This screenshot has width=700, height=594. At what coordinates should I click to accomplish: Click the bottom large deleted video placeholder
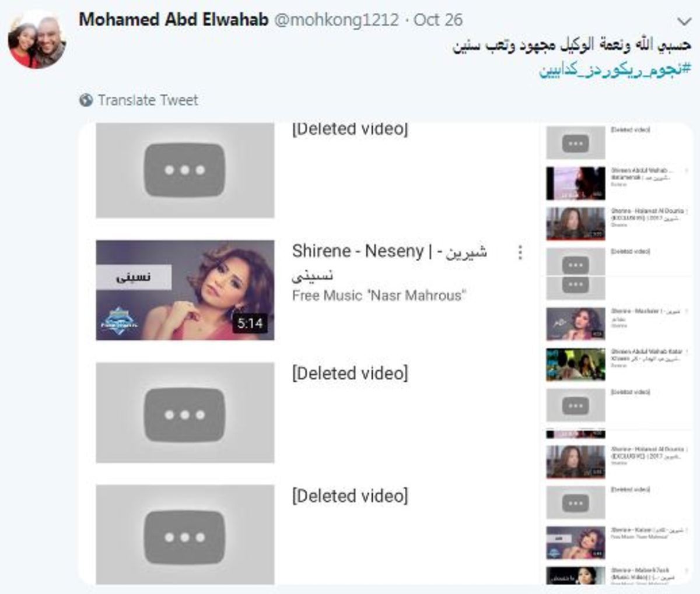[185, 535]
